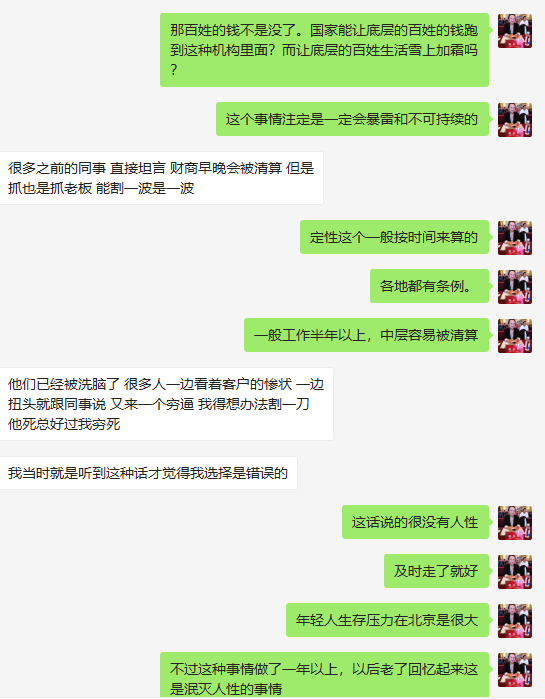Click the message 及时走了就好
This screenshot has width=545, height=699.
[436, 571]
